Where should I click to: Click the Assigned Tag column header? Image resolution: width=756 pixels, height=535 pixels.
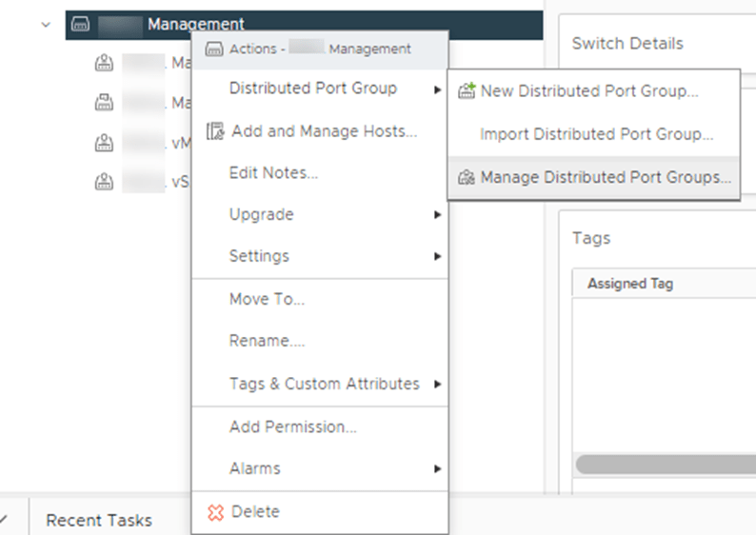[630, 284]
